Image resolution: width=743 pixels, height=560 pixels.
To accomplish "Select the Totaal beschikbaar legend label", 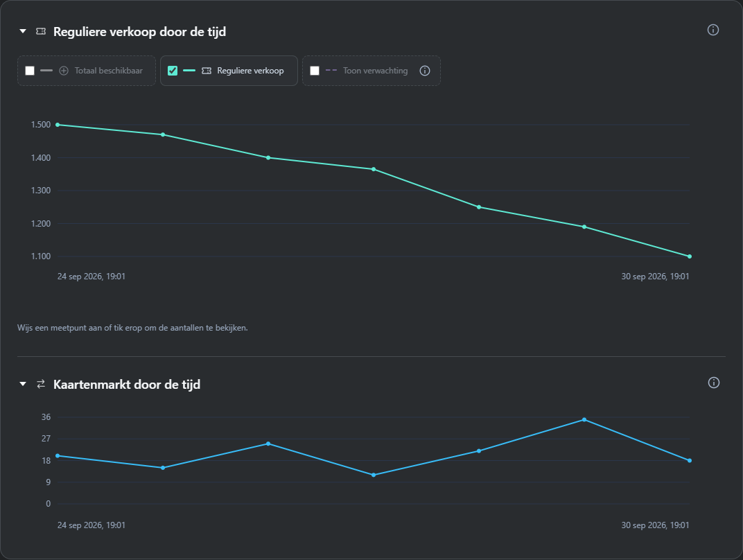I will point(109,71).
